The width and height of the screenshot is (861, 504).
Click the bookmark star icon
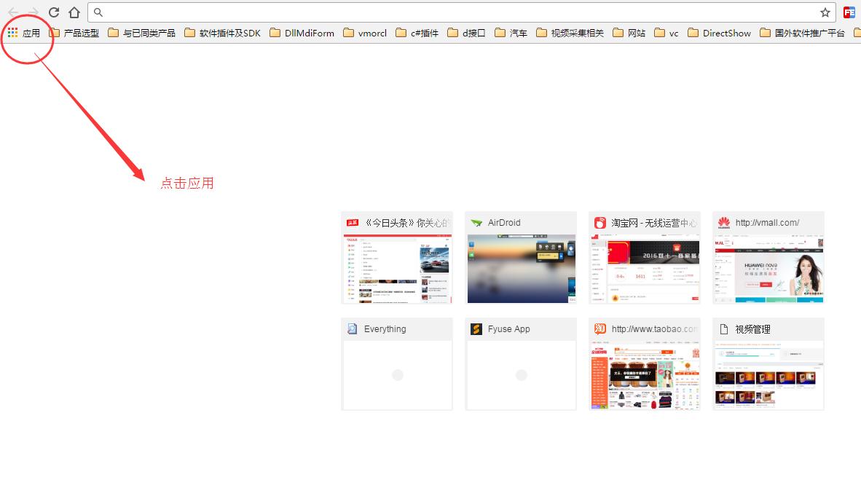pos(825,12)
